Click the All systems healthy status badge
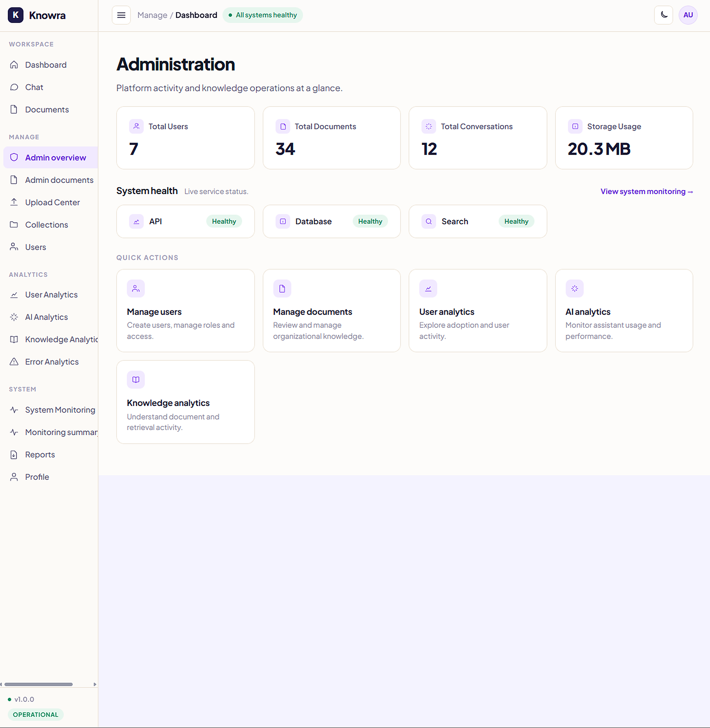 click(x=262, y=15)
